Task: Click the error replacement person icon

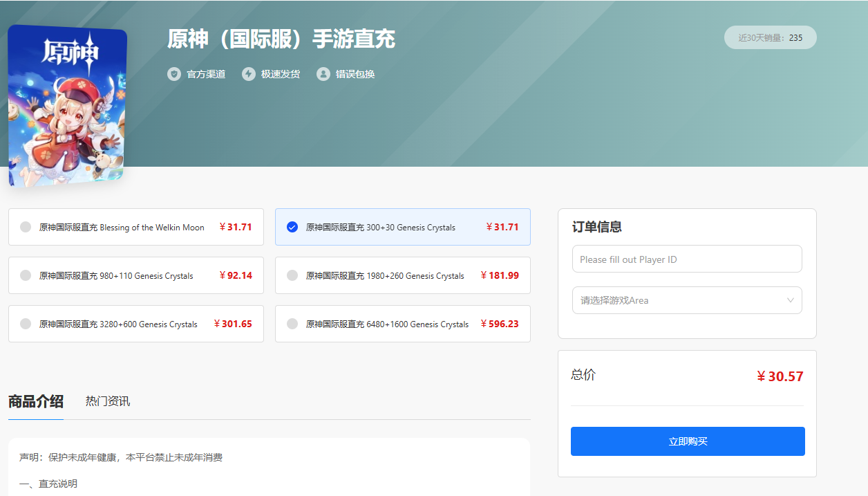Action: pyautogui.click(x=323, y=74)
